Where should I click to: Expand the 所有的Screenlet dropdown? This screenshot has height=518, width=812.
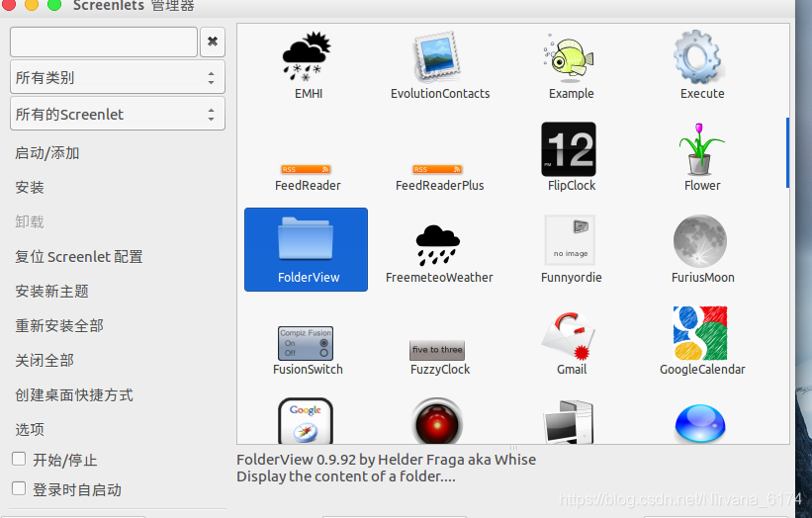[117, 114]
